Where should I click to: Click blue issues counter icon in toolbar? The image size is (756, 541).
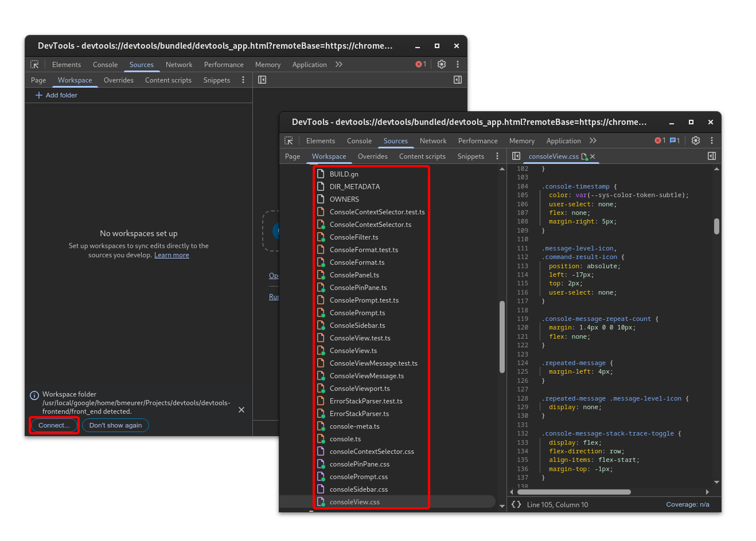click(675, 141)
